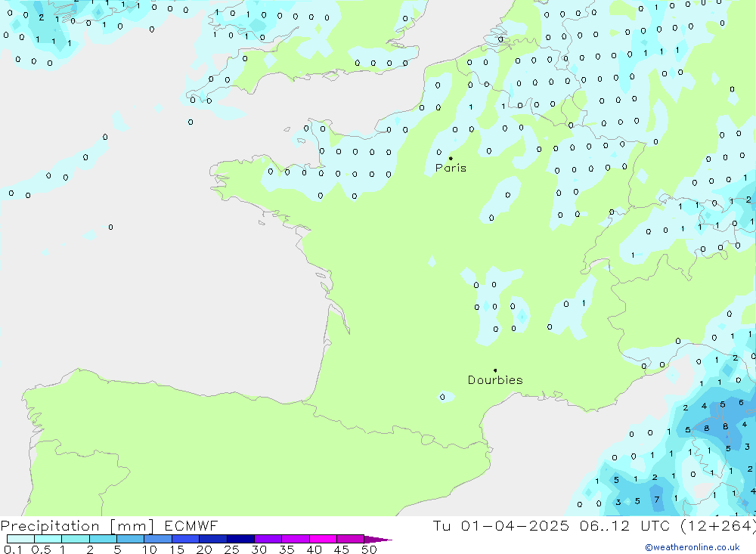Viewport: 756px width, 554px height.
Task: Click the legend value label 50
Action: click(369, 549)
